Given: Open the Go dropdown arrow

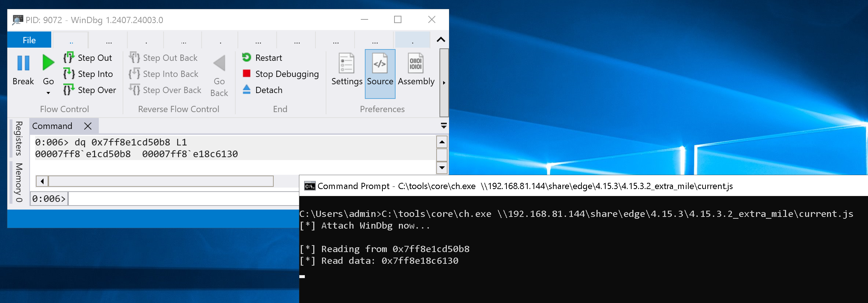Looking at the screenshot, I should (x=48, y=93).
